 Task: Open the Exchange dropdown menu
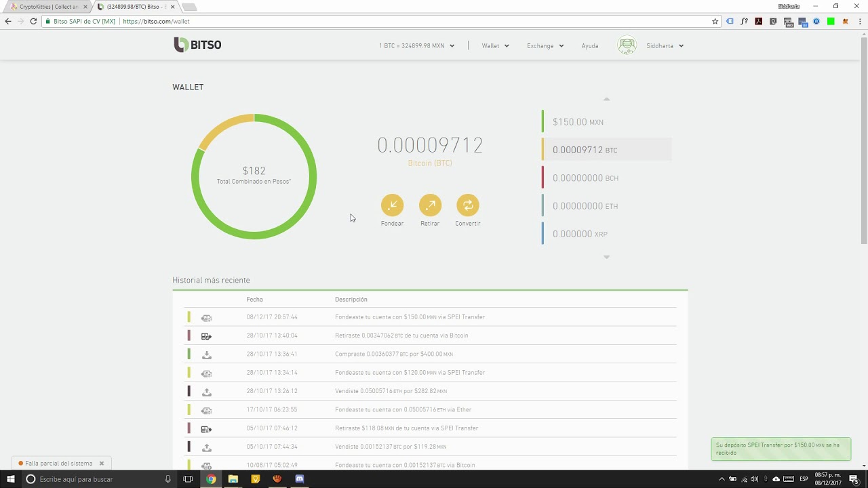click(545, 46)
